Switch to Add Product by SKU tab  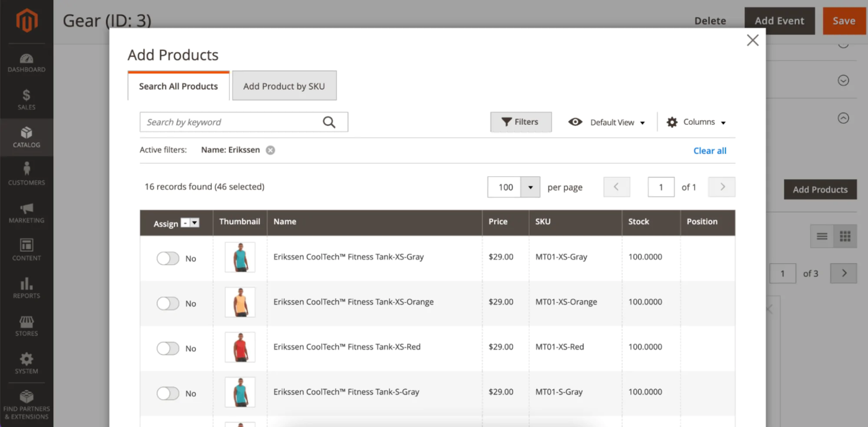click(284, 86)
